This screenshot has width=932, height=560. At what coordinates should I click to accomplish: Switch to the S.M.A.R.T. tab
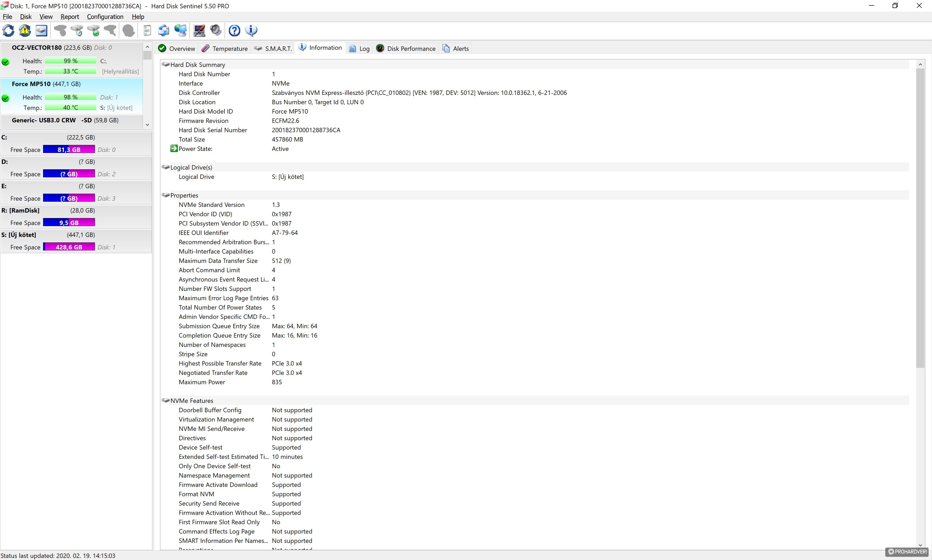pyautogui.click(x=273, y=48)
